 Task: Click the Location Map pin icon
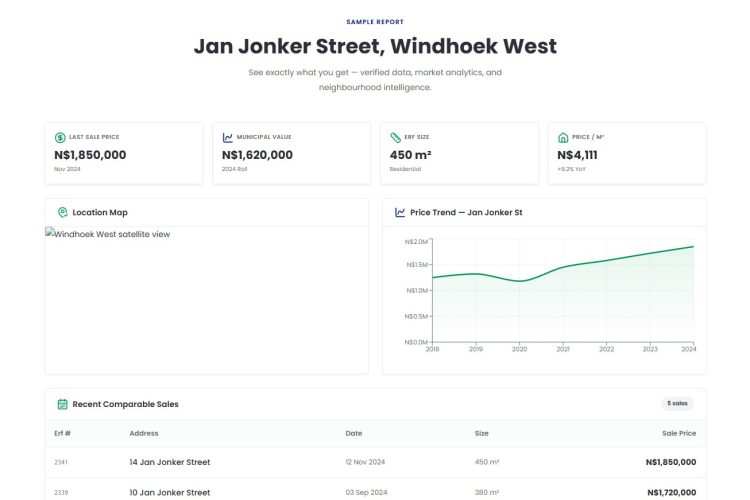click(62, 212)
